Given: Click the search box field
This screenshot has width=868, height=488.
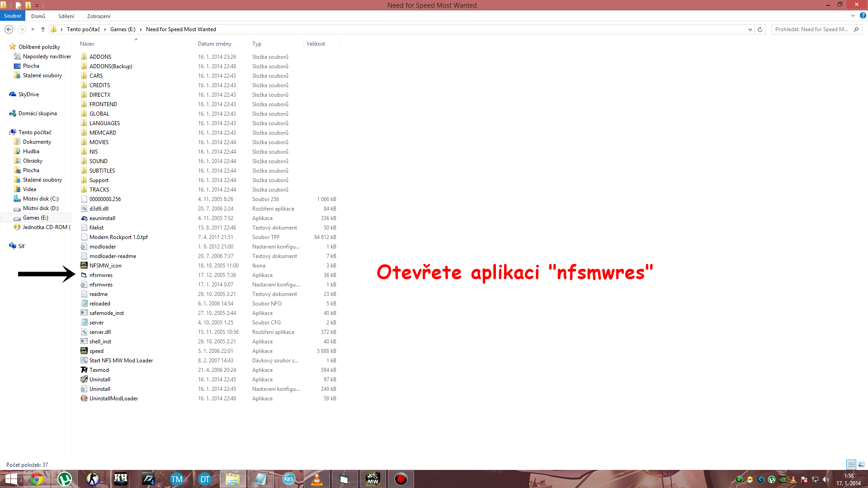Looking at the screenshot, I should click(811, 29).
